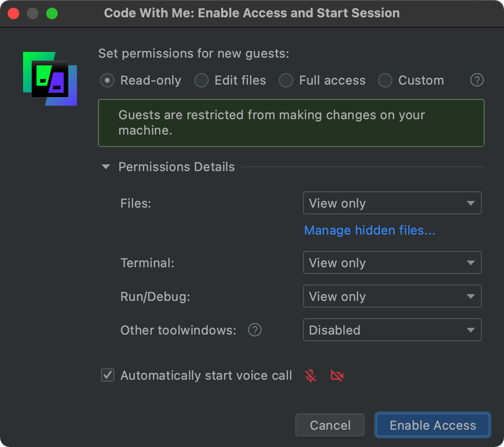Close the dialog with red button
The width and height of the screenshot is (504, 447).
pyautogui.click(x=13, y=13)
